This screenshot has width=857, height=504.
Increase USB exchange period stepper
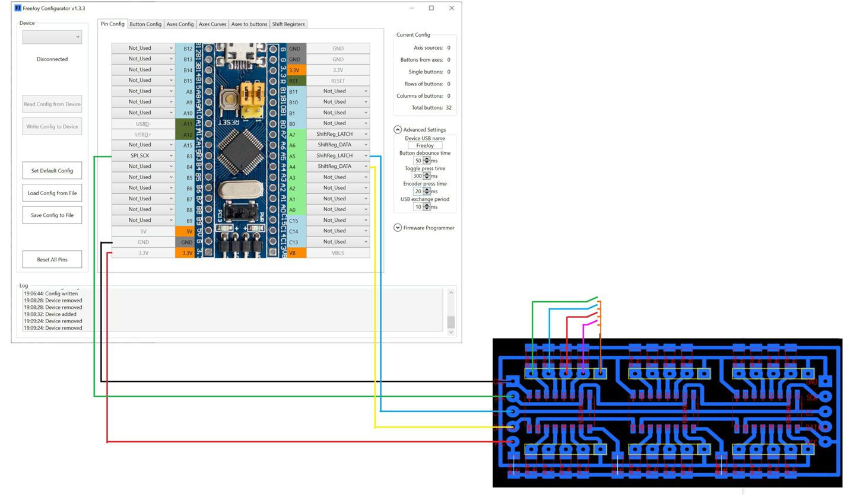tap(427, 205)
